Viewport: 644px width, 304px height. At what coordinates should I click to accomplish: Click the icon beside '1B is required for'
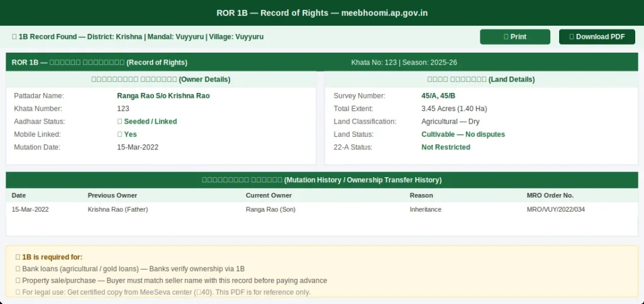coord(18,257)
